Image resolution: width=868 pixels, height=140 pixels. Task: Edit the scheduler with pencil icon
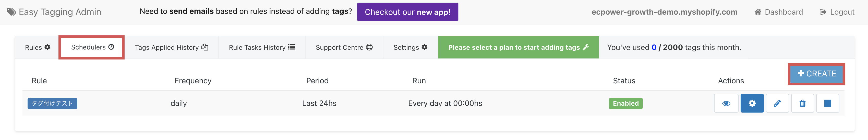[777, 103]
